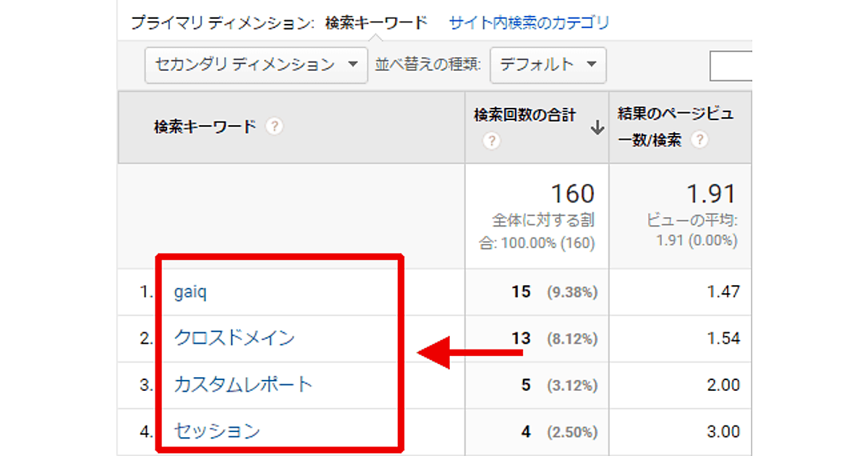Click help icon under 検索回数の合計
This screenshot has width=868, height=456.
click(491, 140)
